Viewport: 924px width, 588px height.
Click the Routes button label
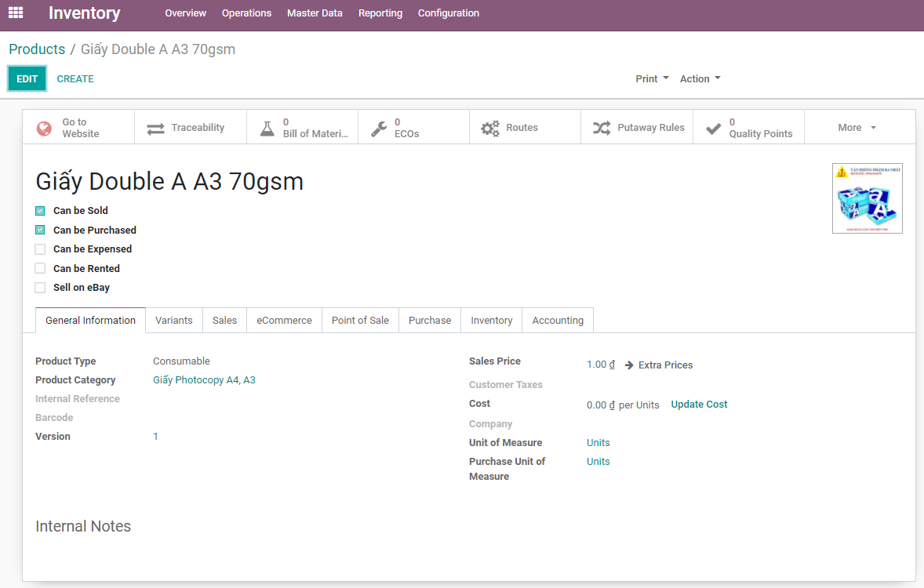[x=522, y=127]
